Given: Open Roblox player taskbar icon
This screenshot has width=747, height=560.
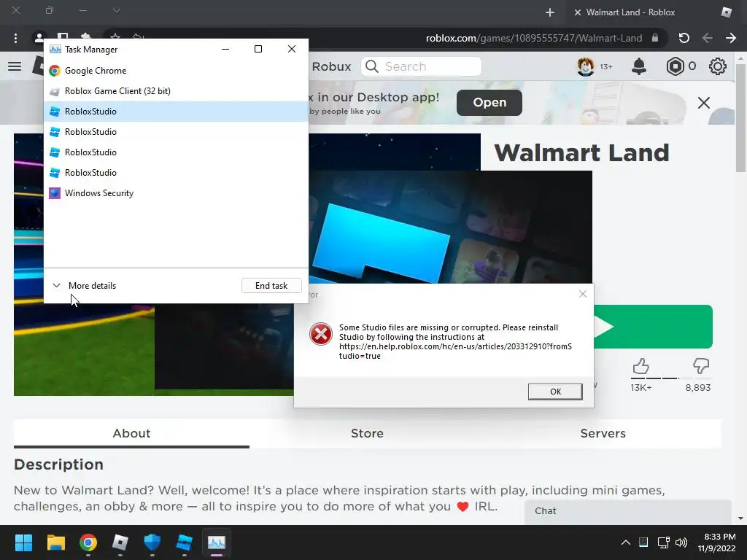Looking at the screenshot, I should pos(120,542).
